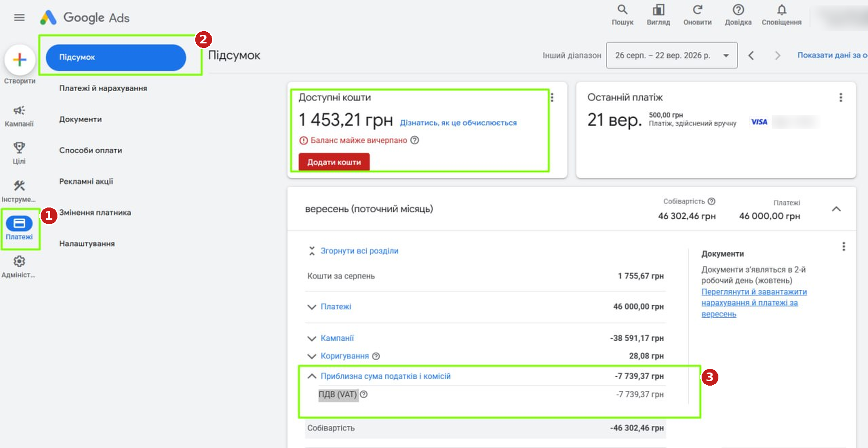Screen dimensions: 868x448
Task: Click Показати дані за link
Action: 832,55
